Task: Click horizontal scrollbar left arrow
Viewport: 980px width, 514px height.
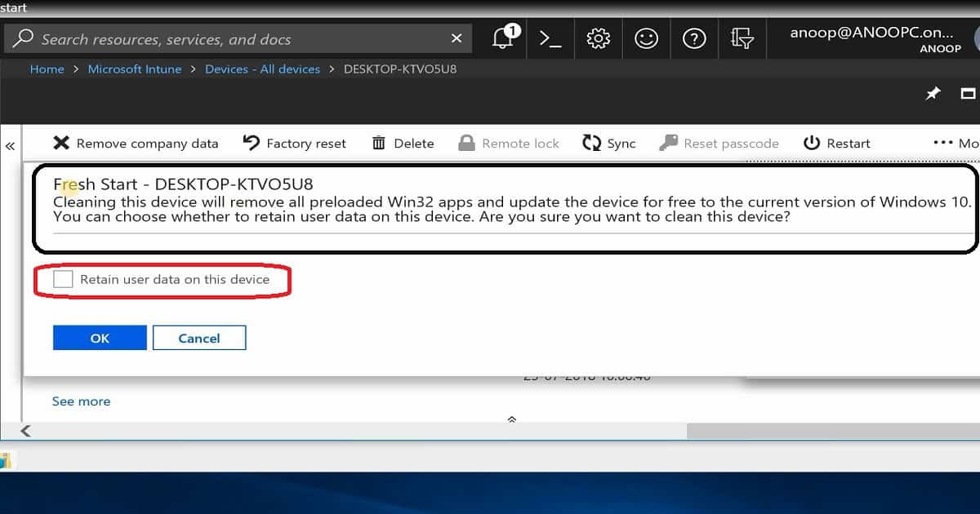Action: coord(25,431)
